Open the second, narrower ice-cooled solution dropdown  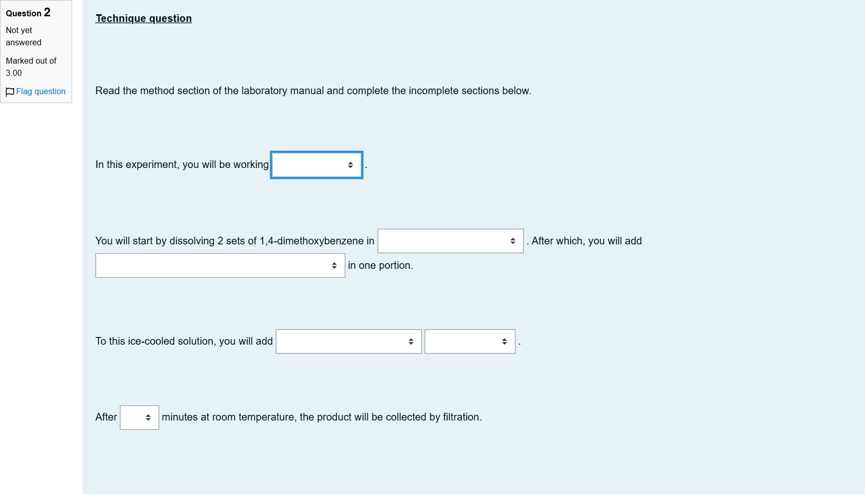coord(470,342)
